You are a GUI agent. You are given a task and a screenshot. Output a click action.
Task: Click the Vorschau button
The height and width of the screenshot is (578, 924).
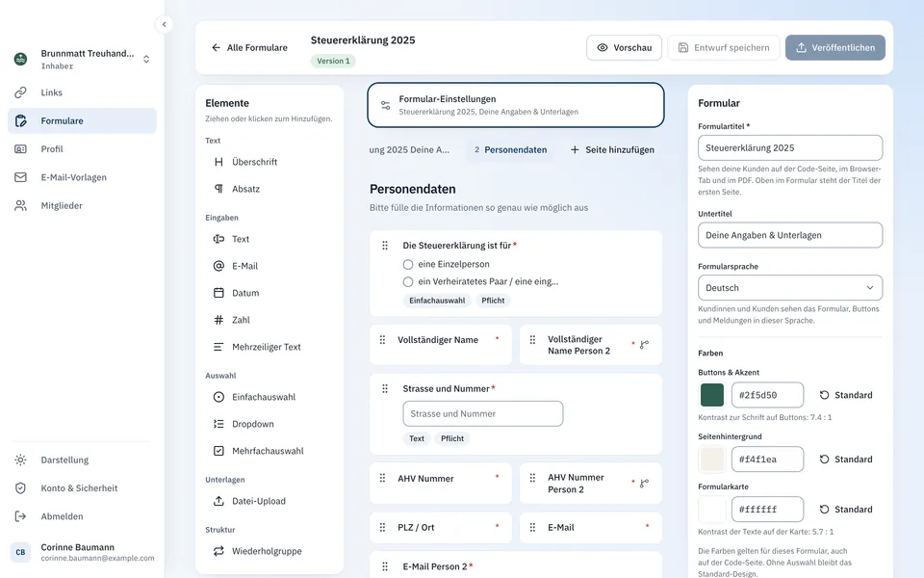624,48
